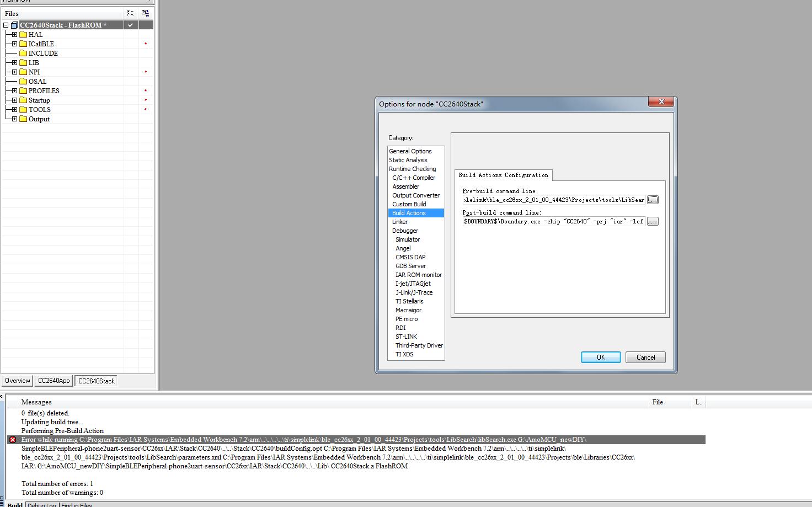Switch to the Overview workspace tab
The image size is (812, 507).
[x=17, y=381]
